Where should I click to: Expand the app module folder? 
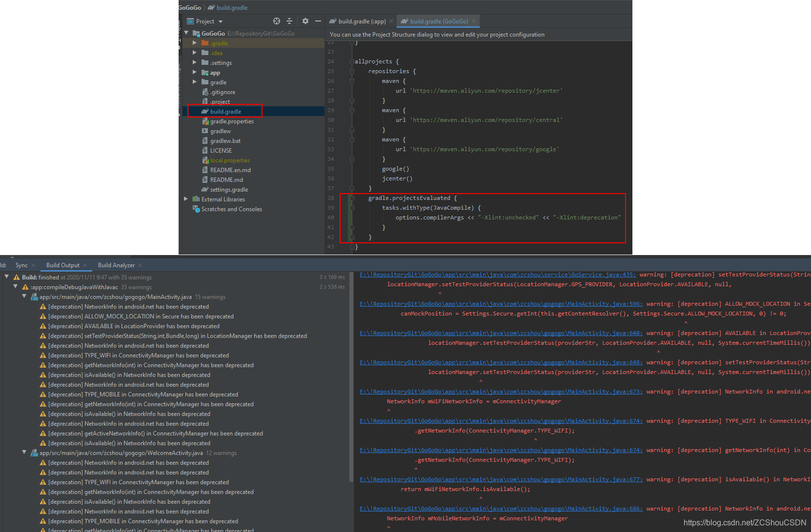[195, 72]
